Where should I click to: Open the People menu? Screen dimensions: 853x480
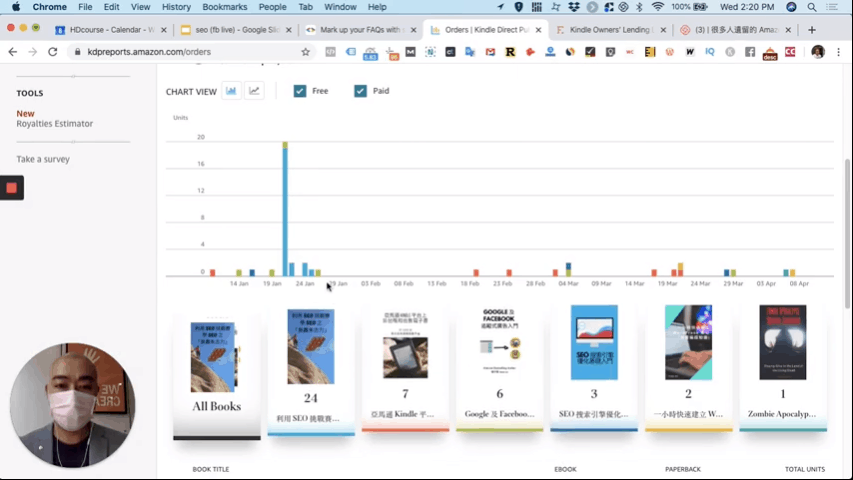pos(273,7)
